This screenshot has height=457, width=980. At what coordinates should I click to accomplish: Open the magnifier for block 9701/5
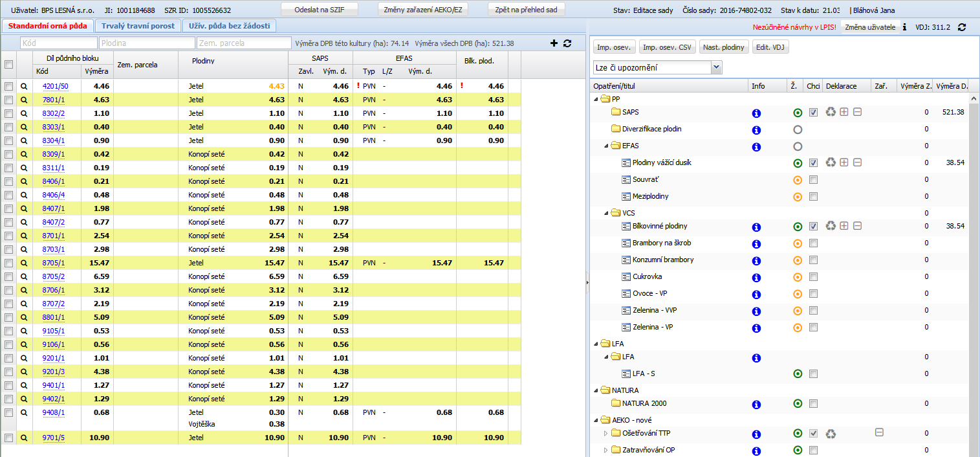(24, 438)
